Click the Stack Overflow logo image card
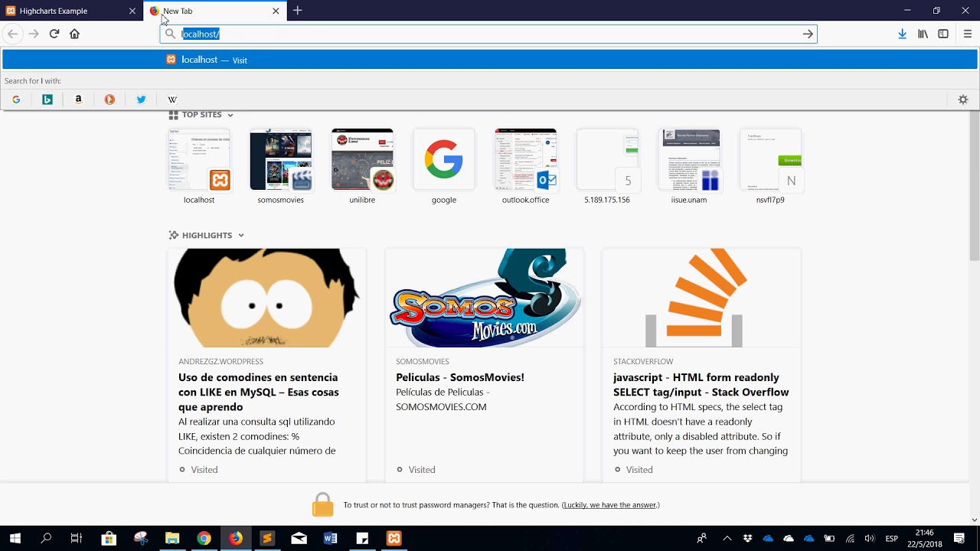 tap(702, 298)
